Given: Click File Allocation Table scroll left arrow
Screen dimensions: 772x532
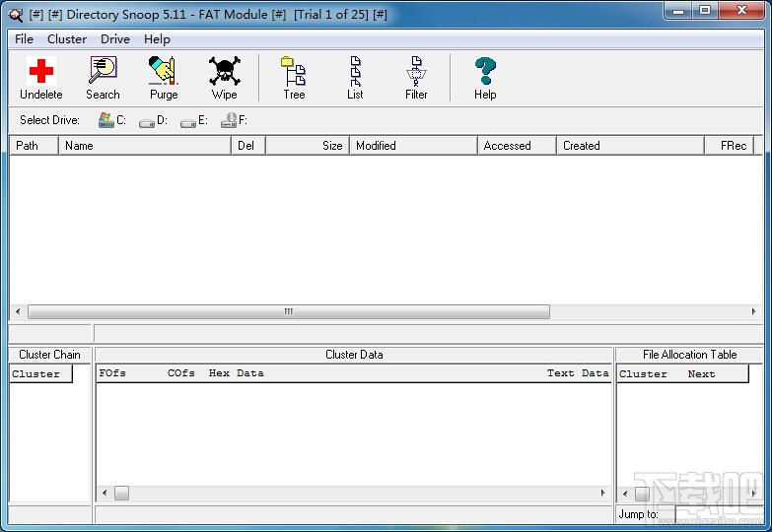Looking at the screenshot, I should (625, 494).
